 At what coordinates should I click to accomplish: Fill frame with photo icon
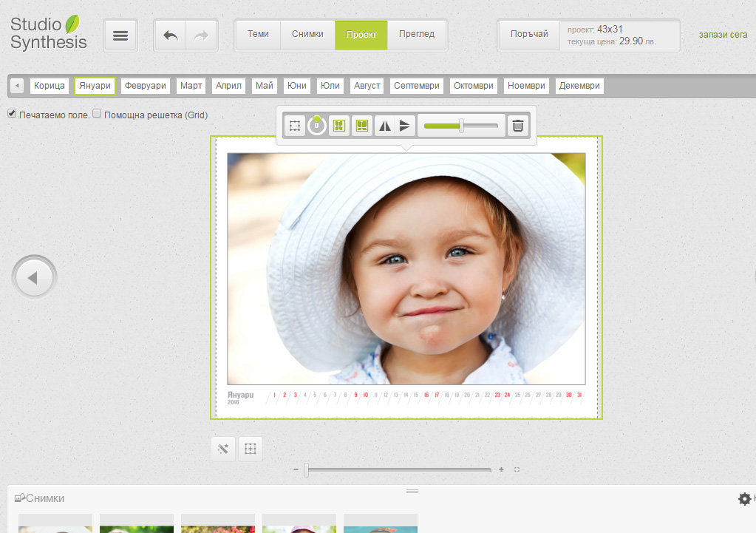click(x=362, y=126)
